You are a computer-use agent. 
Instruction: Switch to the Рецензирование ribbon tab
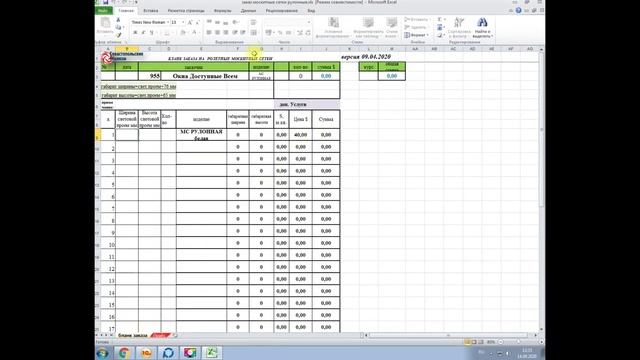[281, 11]
